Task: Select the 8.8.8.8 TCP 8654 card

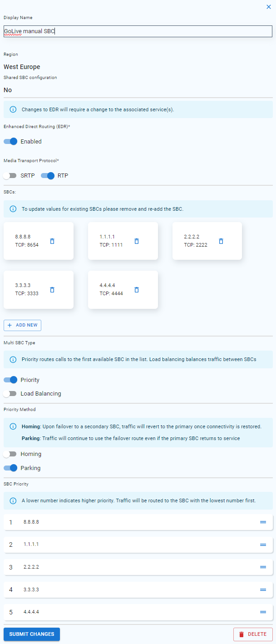Action: [39, 241]
